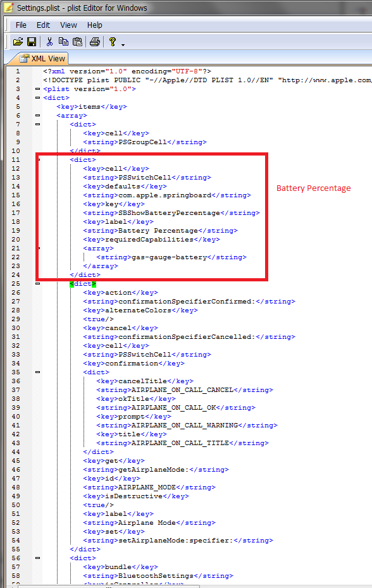Click the true tag on line 29
The image size is (372, 588).
(98, 319)
